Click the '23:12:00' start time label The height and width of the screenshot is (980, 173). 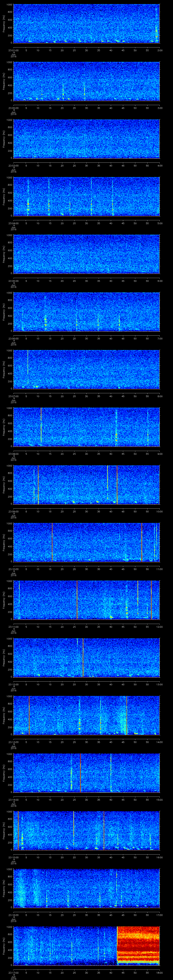click(x=13, y=684)
